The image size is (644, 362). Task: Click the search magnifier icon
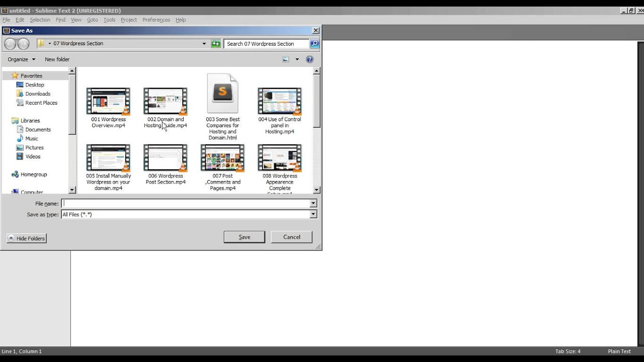tap(314, 44)
